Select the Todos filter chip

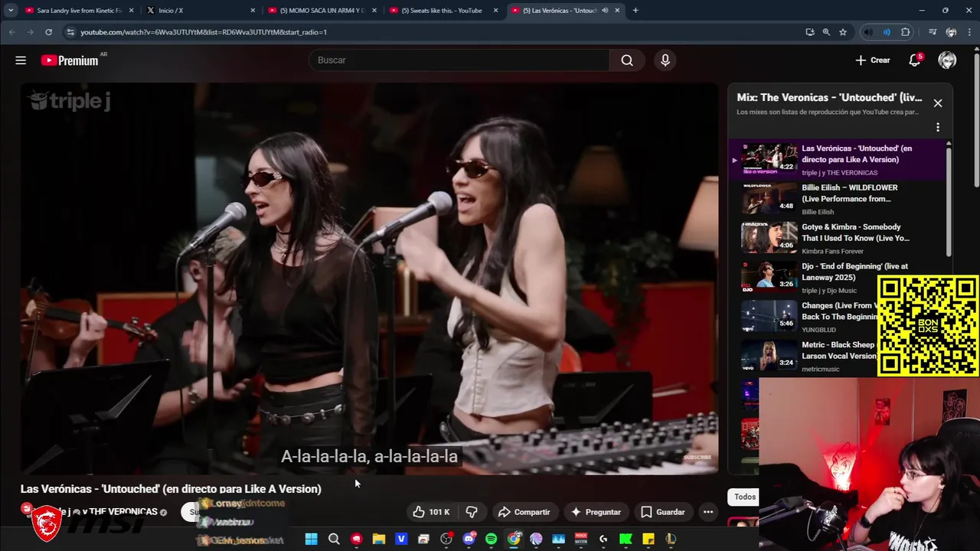[x=744, y=497]
